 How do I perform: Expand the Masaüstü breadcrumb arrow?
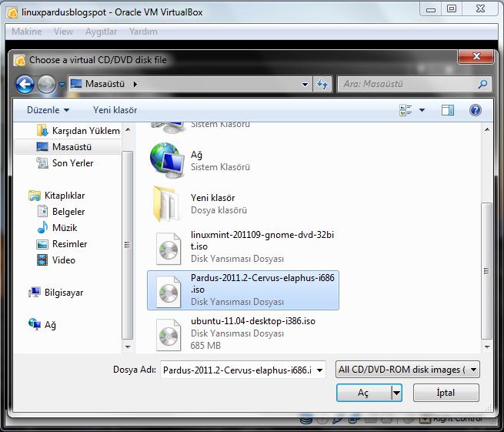[x=135, y=84]
